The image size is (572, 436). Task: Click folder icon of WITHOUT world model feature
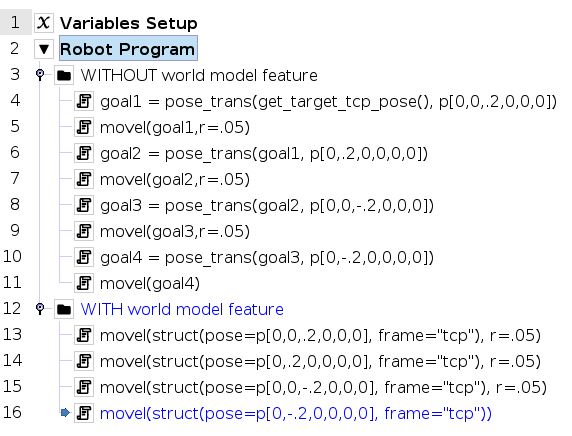click(64, 75)
